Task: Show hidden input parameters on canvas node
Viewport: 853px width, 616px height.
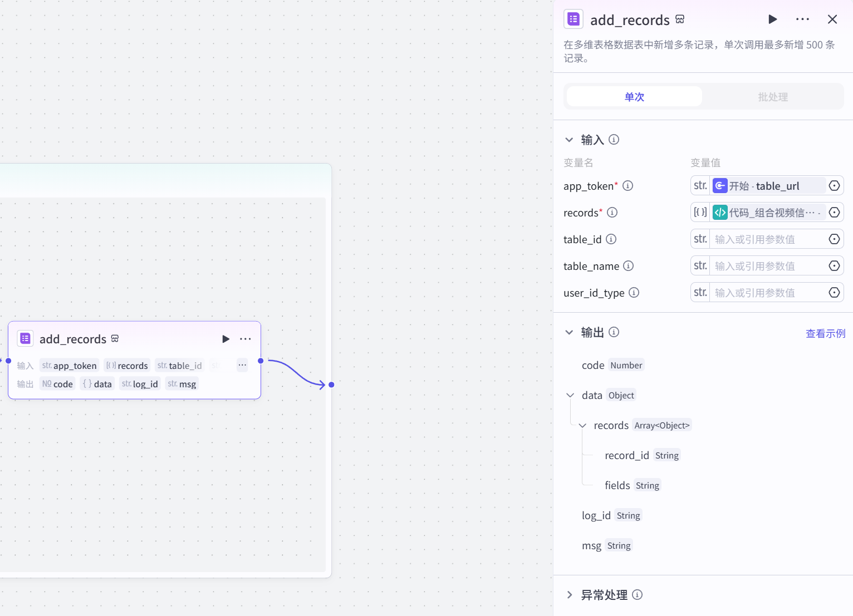Action: click(x=242, y=365)
